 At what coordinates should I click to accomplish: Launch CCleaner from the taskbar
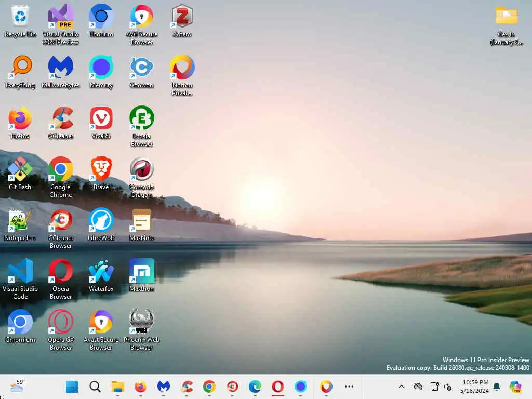point(187,387)
